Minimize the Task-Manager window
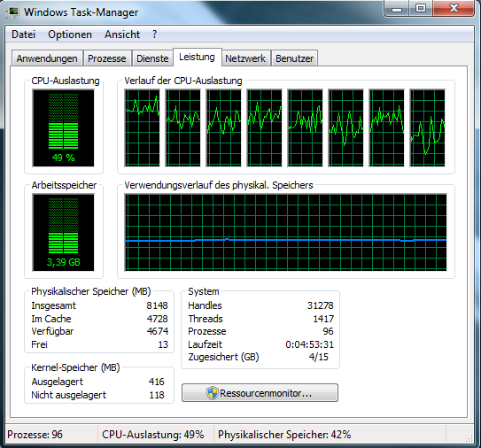Screen dimensions: 481x448 click(x=397, y=9)
